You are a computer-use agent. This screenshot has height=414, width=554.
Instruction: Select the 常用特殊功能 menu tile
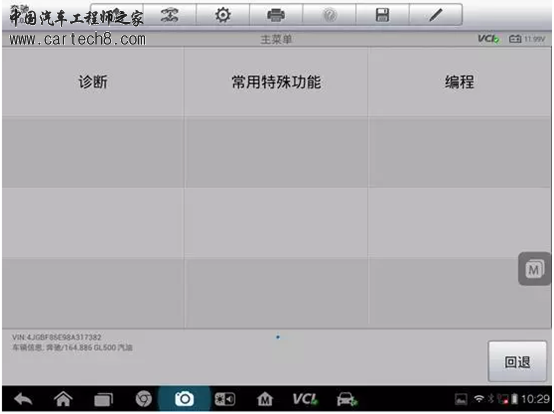pyautogui.click(x=276, y=82)
